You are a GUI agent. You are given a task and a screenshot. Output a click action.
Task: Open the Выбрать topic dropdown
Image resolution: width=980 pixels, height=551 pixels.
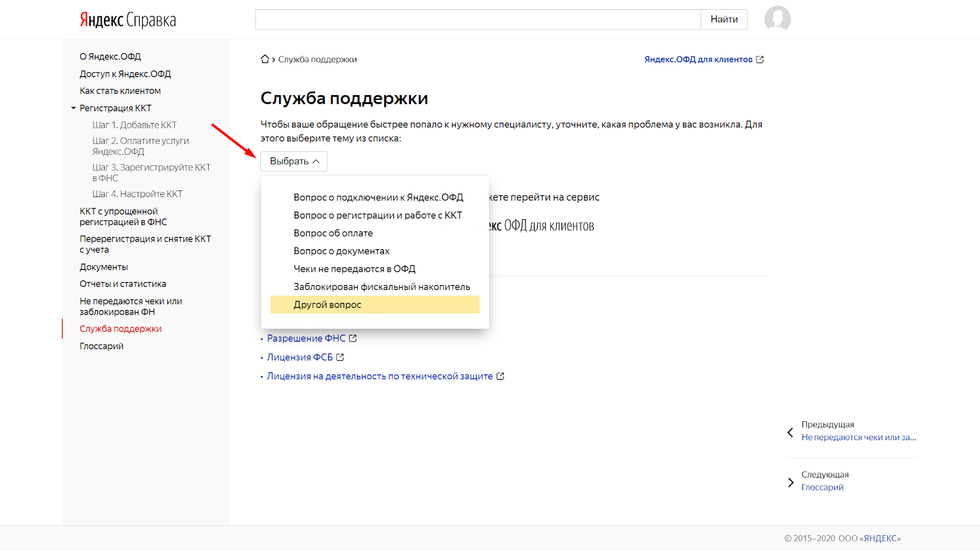coord(294,162)
